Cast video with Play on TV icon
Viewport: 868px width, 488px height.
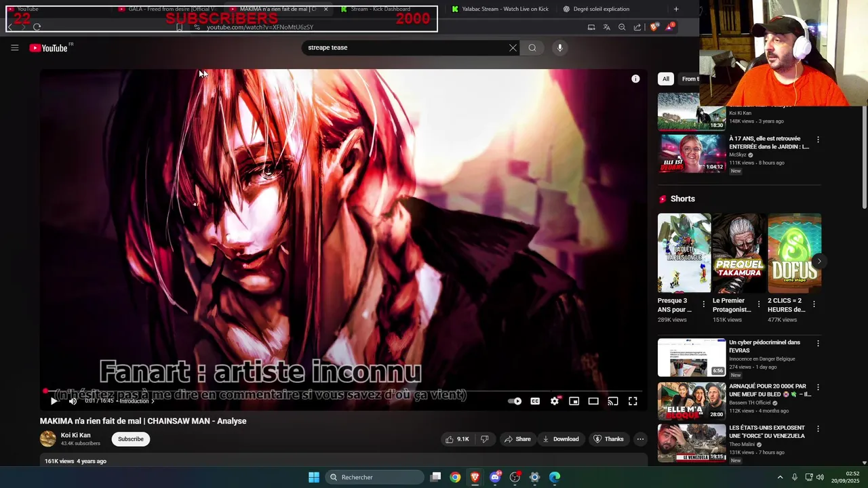(613, 401)
